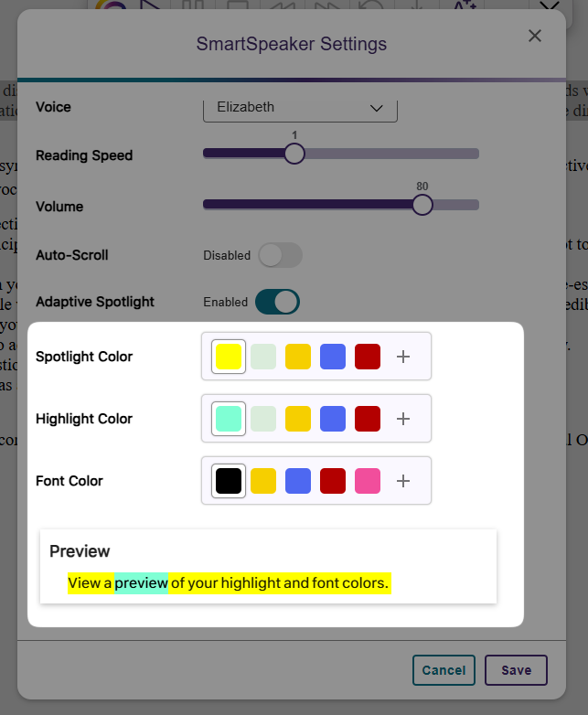Choose the gold Highlight Color swatch

click(298, 419)
